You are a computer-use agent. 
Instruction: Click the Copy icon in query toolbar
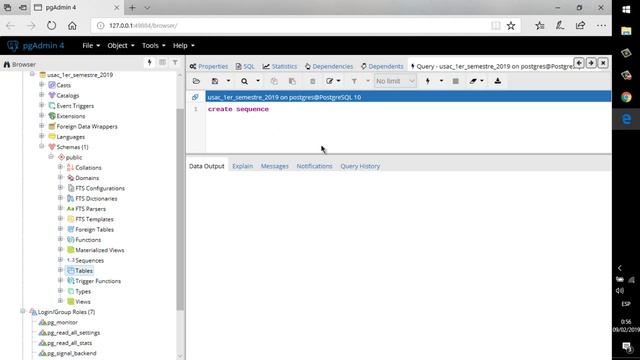[274, 81]
